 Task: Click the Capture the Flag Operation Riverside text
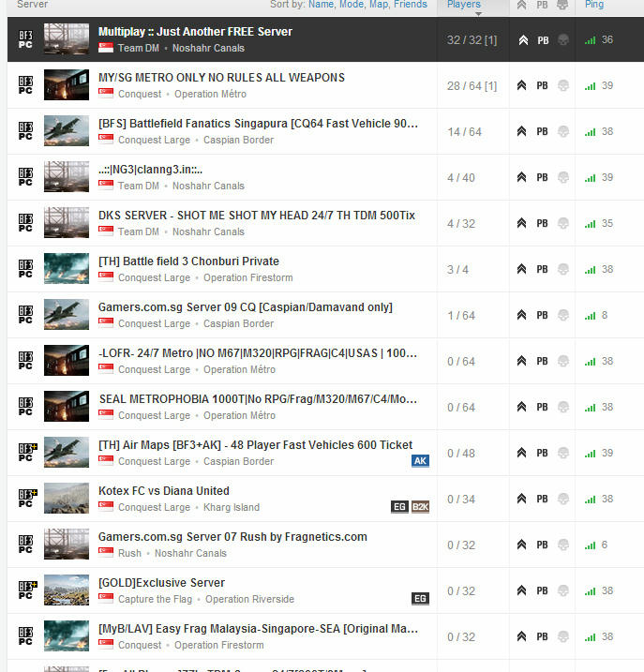[x=206, y=599]
